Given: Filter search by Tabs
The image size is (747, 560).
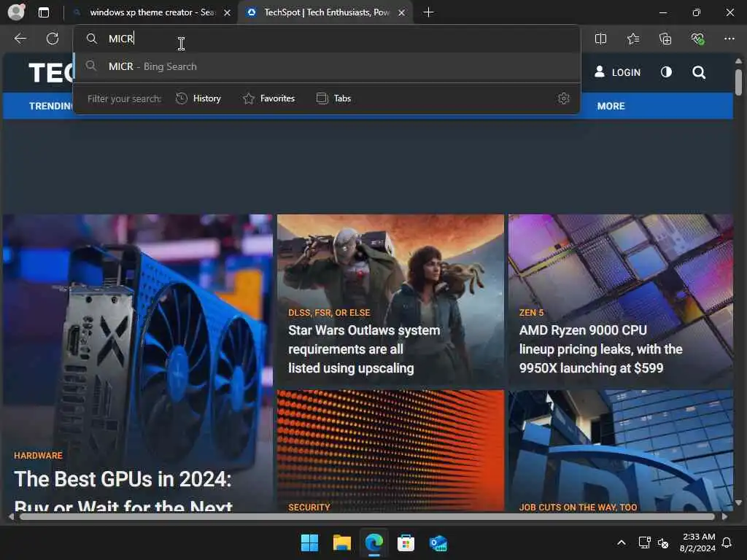Looking at the screenshot, I should click(333, 98).
